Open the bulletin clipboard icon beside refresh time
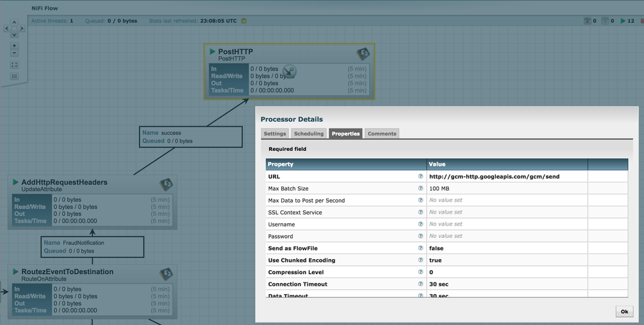Screen dimensions: 644x325 pos(244,21)
